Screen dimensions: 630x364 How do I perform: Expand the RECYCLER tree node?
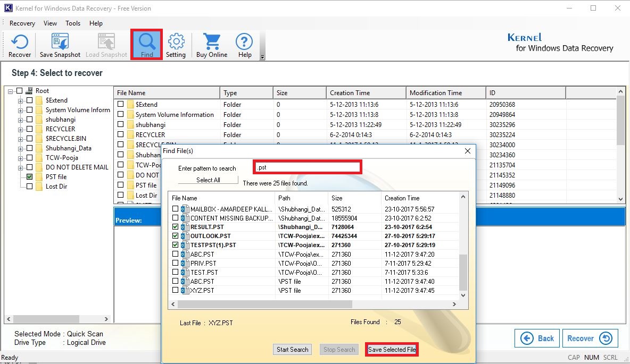(x=21, y=130)
